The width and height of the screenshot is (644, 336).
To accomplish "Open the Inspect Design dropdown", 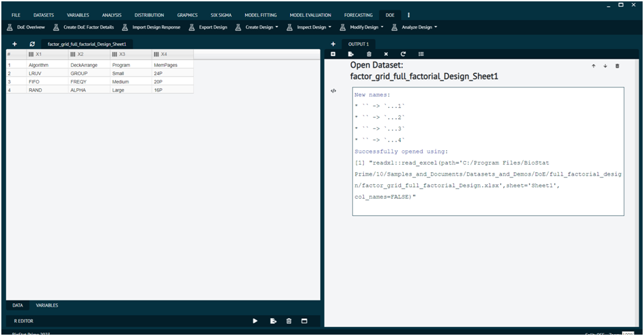I will [309, 27].
